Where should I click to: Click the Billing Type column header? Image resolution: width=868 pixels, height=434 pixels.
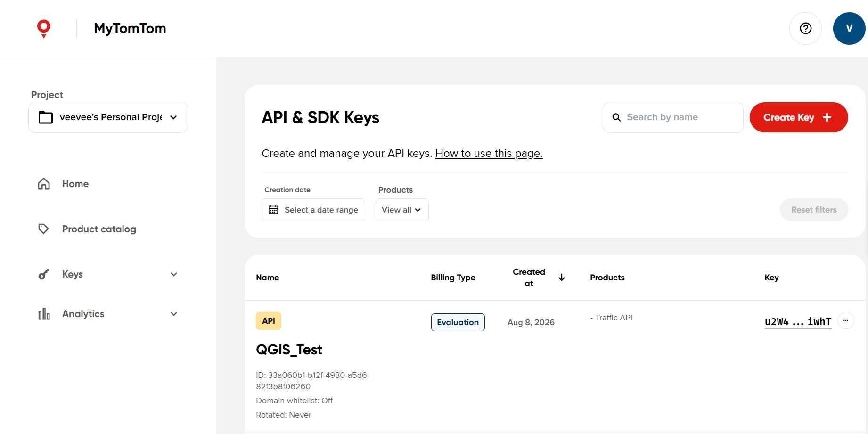click(x=453, y=278)
